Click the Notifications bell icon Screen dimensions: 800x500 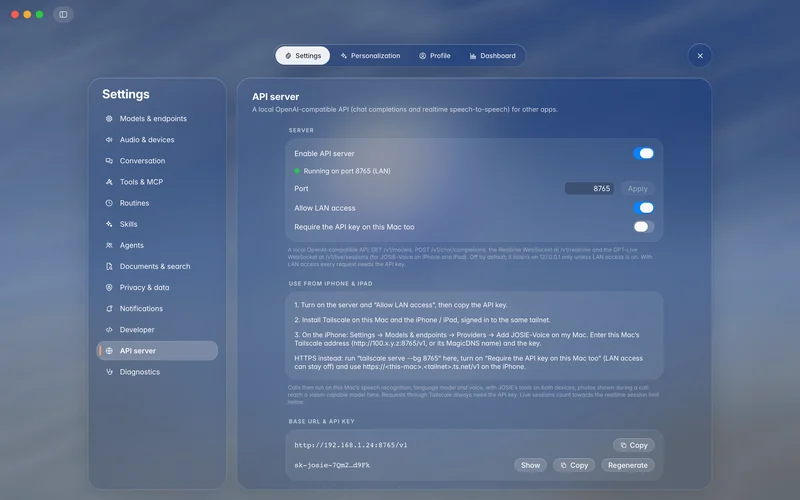(x=109, y=309)
